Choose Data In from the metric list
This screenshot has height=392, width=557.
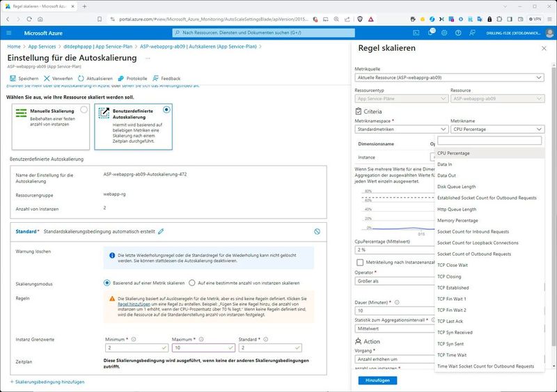pos(489,164)
